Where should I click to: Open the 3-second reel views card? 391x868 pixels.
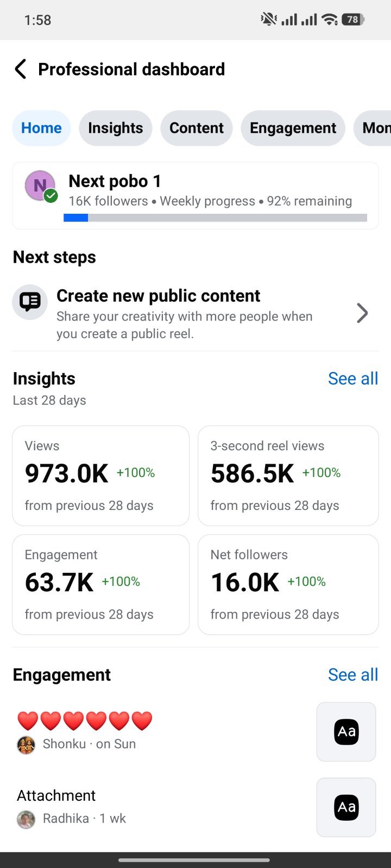coord(288,476)
